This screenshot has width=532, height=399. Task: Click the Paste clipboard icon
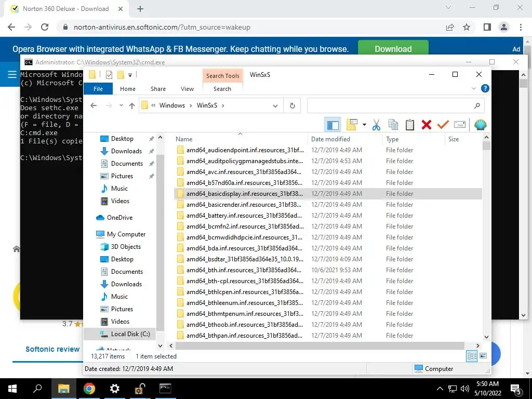point(409,125)
